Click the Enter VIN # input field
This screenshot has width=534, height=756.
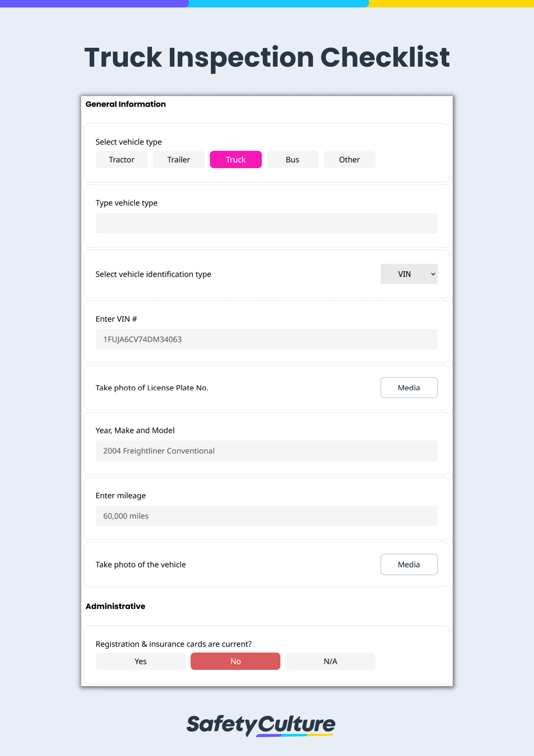266,339
